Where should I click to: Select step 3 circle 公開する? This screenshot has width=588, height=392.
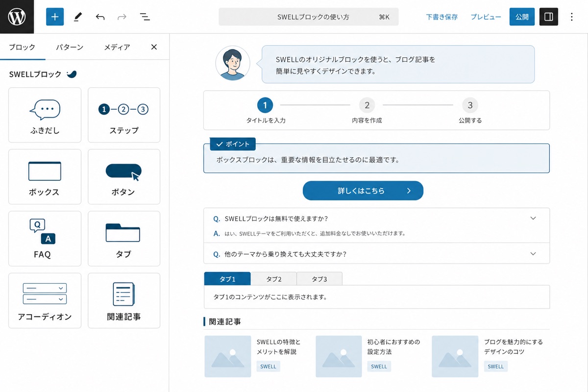[x=470, y=105]
